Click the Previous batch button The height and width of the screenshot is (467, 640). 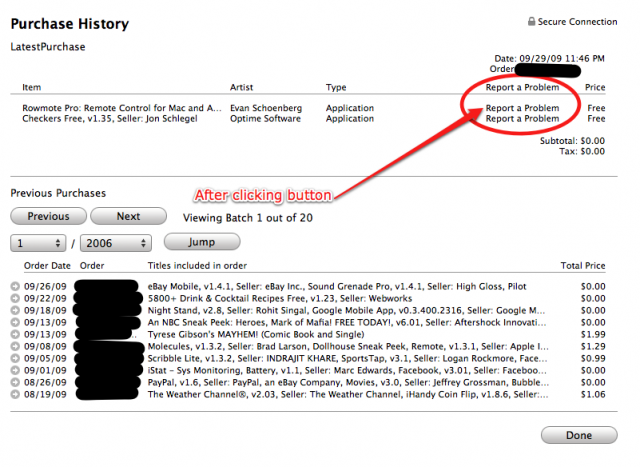pyautogui.click(x=48, y=216)
